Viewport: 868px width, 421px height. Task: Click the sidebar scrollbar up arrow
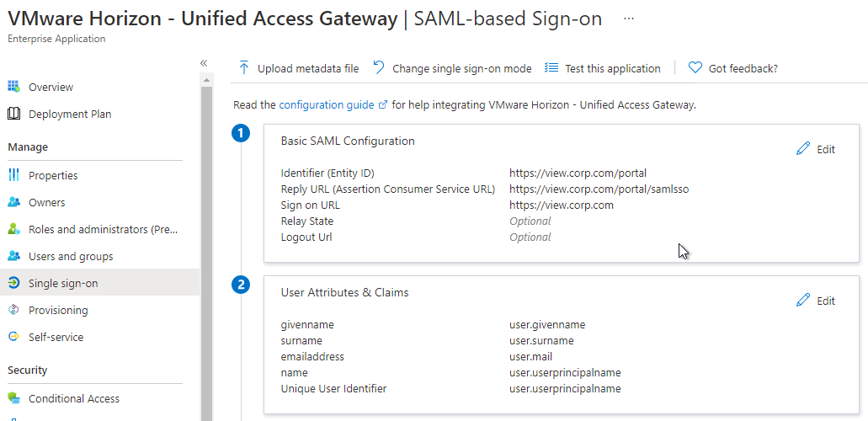click(x=206, y=80)
